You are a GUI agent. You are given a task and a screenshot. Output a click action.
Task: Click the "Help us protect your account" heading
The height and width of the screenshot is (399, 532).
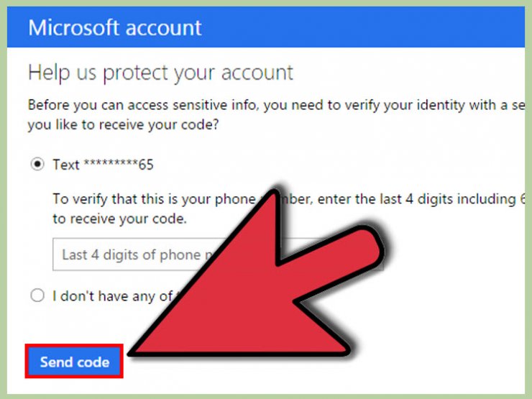160,73
